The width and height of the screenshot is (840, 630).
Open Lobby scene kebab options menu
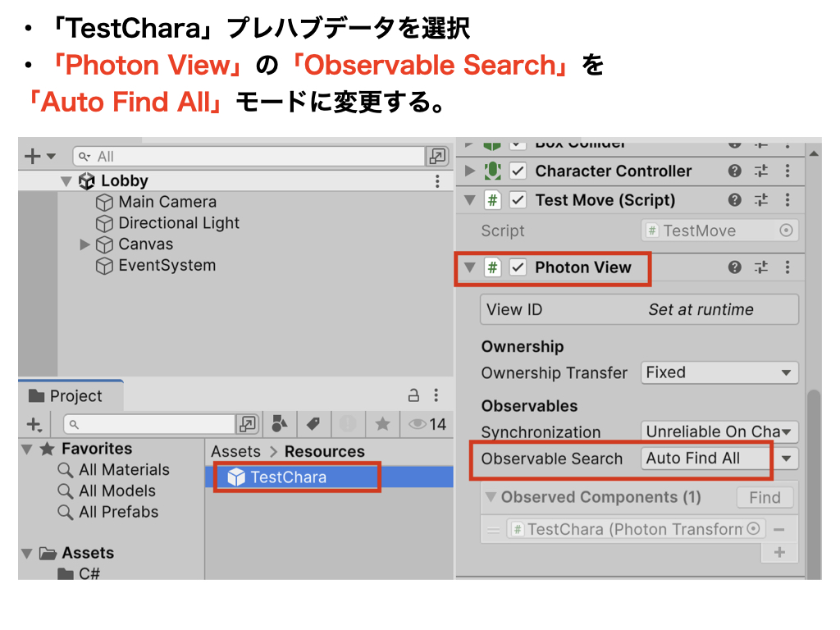point(437,181)
